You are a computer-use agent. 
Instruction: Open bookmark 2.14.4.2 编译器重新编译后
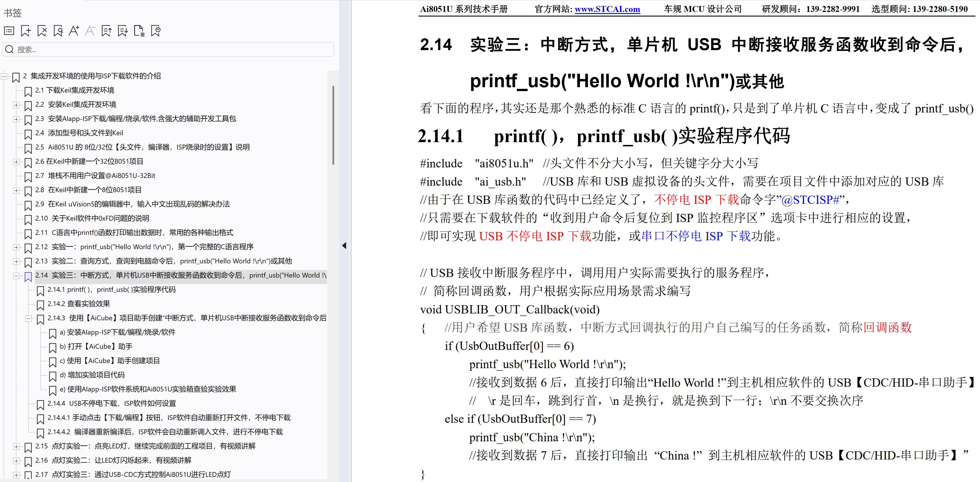165,432
